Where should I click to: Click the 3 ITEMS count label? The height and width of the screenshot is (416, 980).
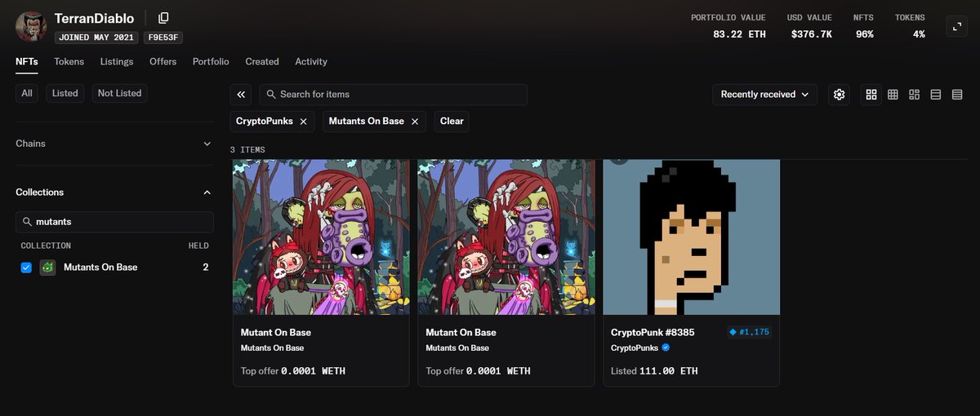[247, 150]
